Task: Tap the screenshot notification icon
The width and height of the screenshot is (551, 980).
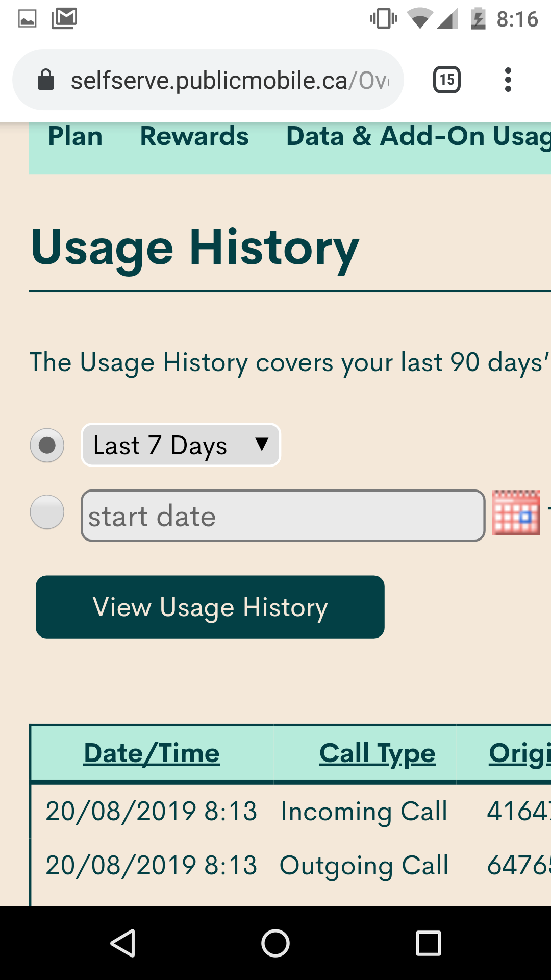Action: pos(28,19)
